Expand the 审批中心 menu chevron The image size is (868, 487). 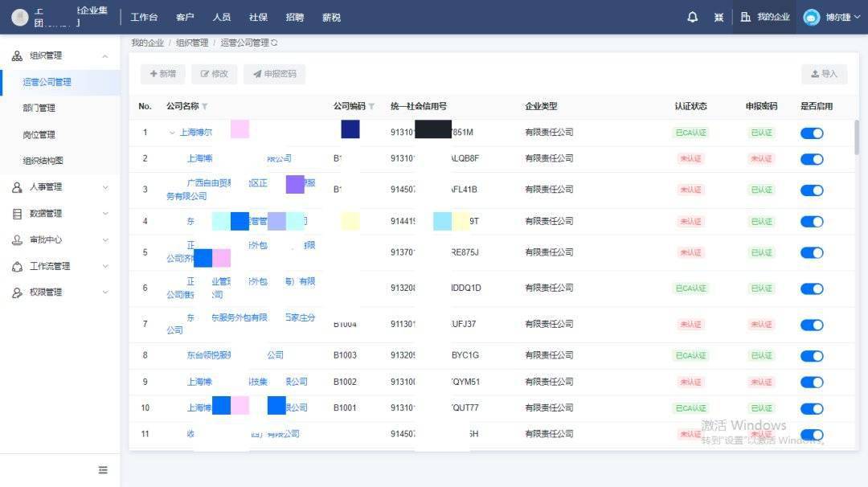[105, 240]
